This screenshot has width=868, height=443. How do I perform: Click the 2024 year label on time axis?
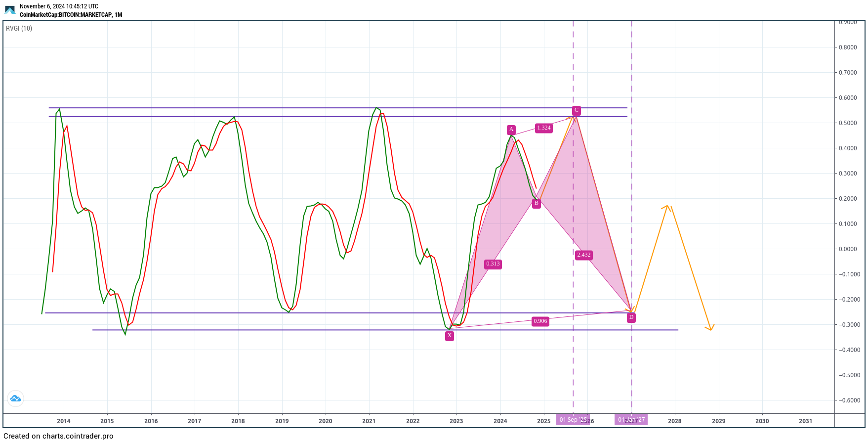point(500,421)
